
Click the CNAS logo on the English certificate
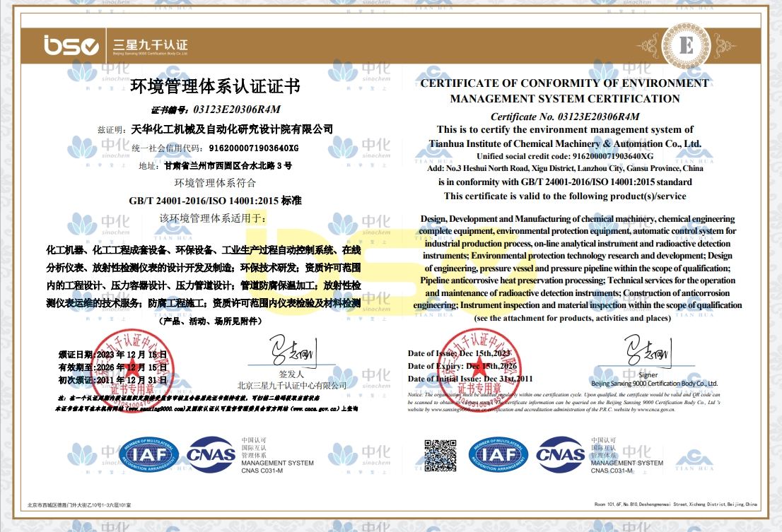click(x=561, y=454)
